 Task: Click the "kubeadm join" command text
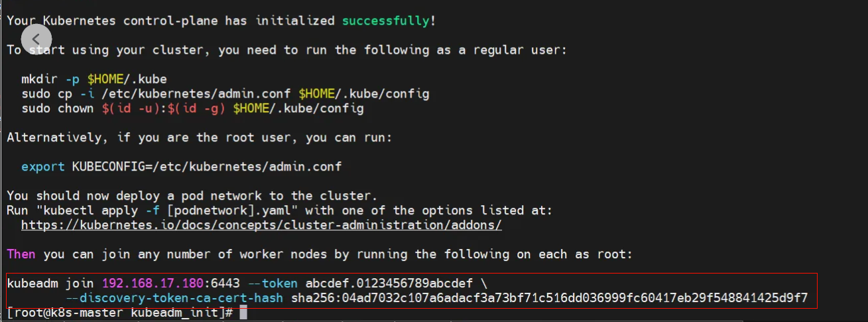51,283
